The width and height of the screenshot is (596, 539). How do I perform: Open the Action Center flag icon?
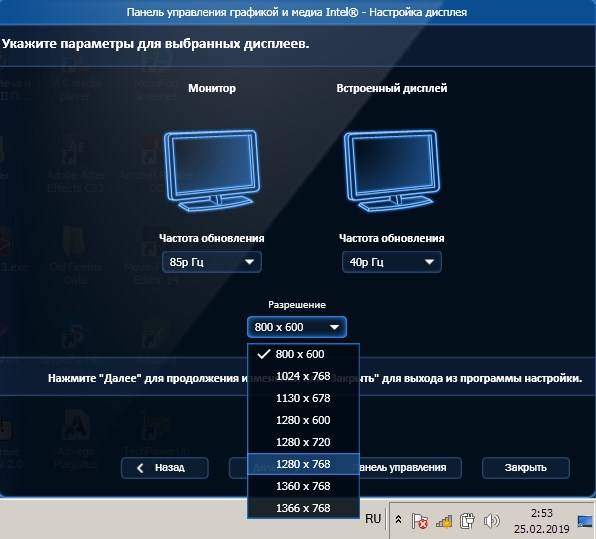tap(420, 521)
